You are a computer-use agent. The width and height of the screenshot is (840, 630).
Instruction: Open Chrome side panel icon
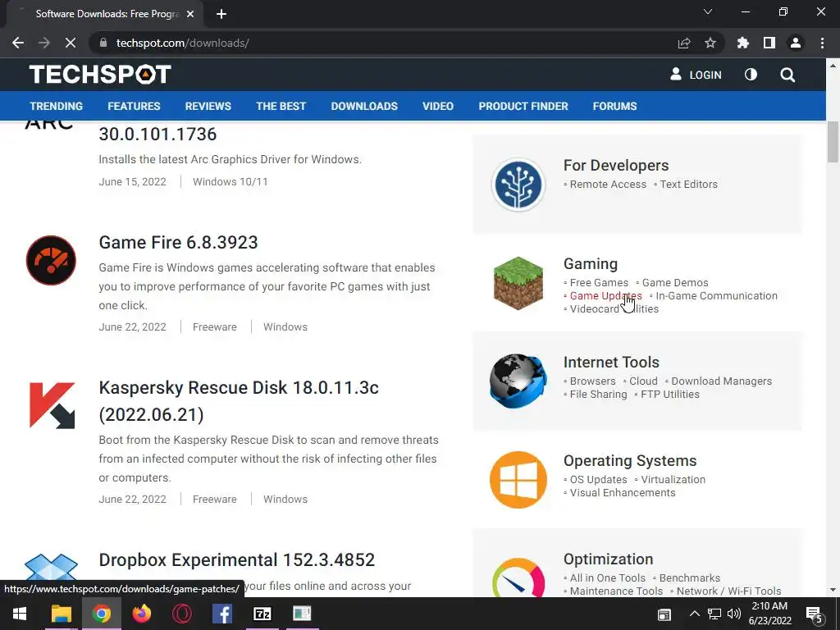click(x=769, y=43)
